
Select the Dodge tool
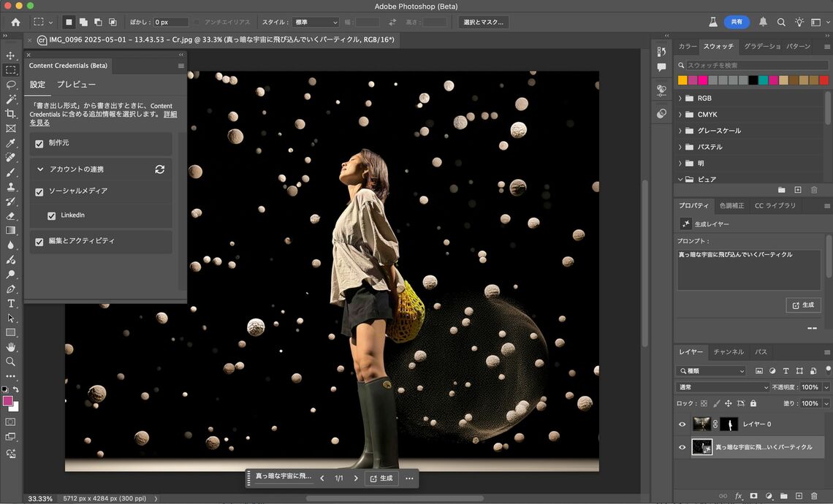pyautogui.click(x=11, y=274)
